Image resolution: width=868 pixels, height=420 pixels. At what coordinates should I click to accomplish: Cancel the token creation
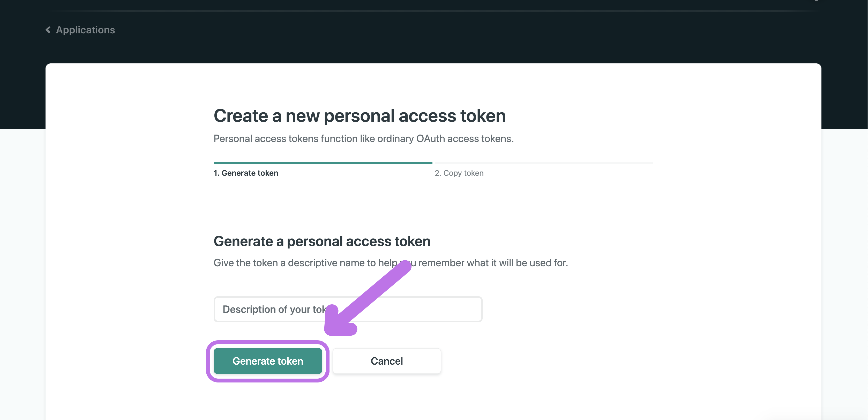click(x=386, y=361)
